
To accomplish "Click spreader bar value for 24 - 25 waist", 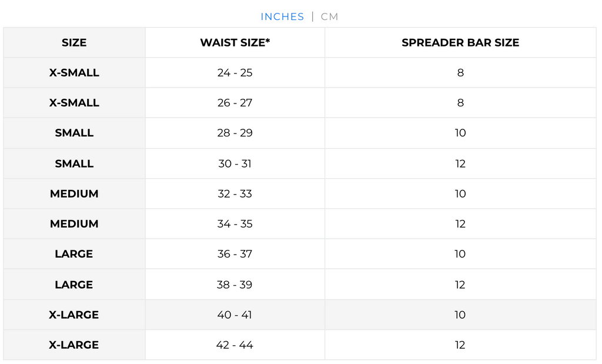I will point(460,73).
